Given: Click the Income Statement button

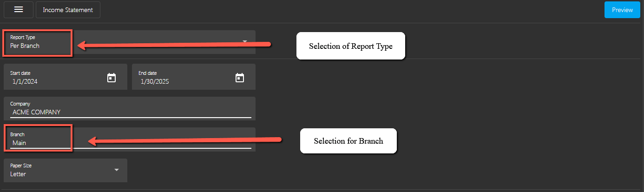Looking at the screenshot, I should (68, 10).
